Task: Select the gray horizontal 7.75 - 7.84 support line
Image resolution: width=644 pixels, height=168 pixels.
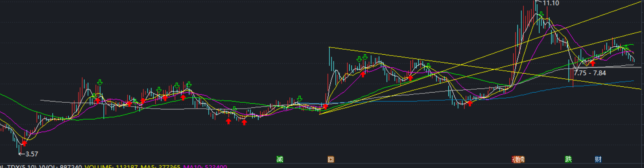Action: 607,67
